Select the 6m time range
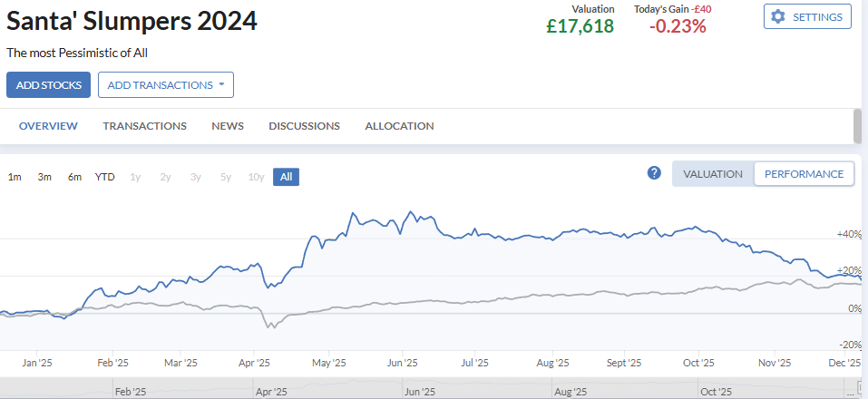Screen dimensions: 868x399 [x=74, y=177]
